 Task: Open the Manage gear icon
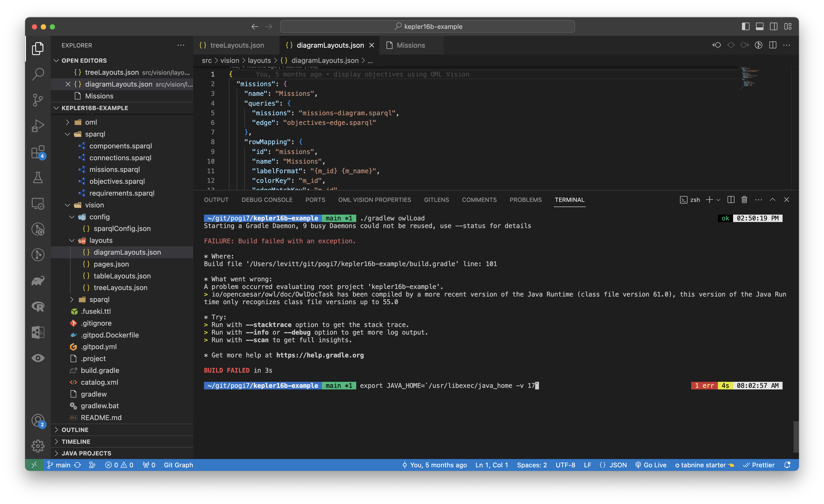click(38, 446)
